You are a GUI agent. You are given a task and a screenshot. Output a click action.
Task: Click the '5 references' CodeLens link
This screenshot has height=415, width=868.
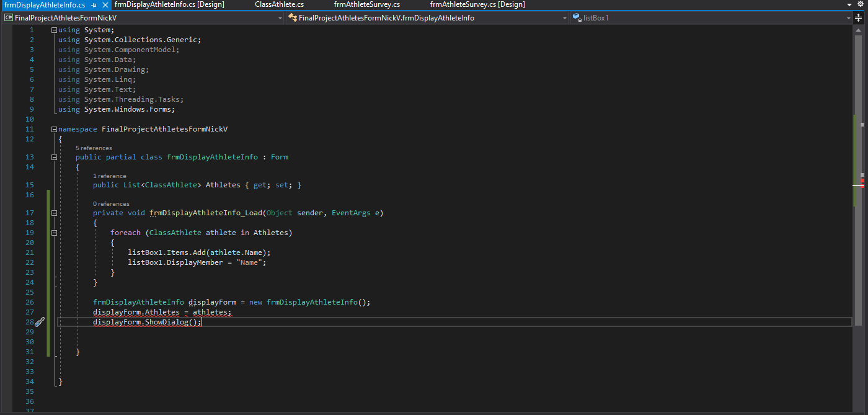coord(94,148)
